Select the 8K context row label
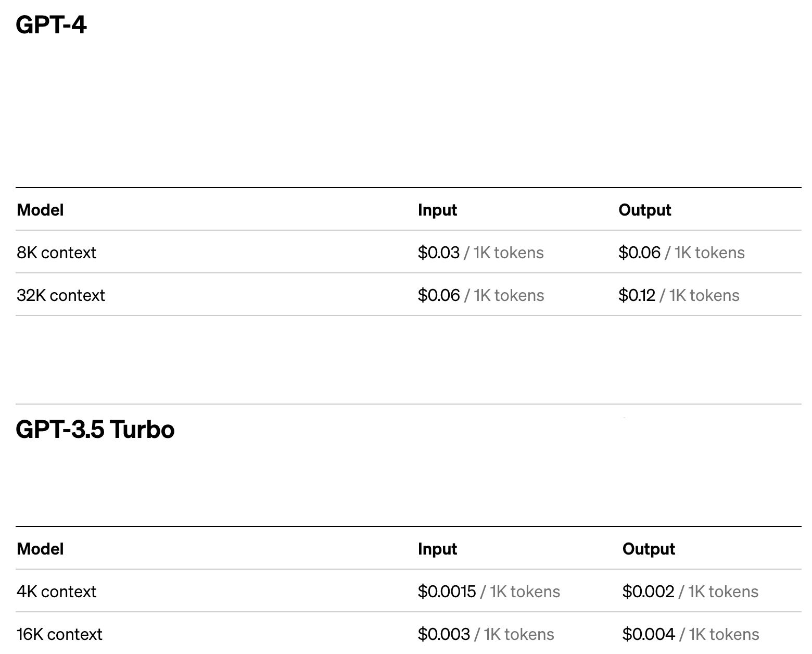 (x=56, y=253)
